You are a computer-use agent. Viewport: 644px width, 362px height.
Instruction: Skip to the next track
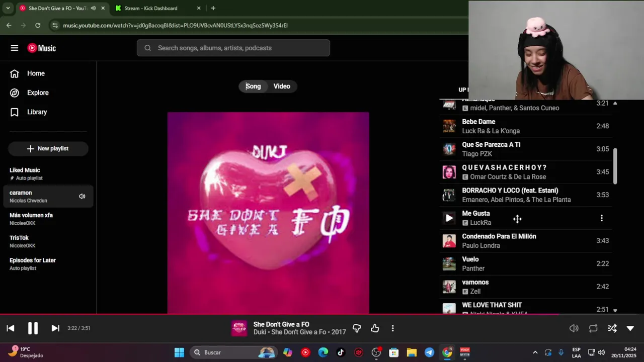click(55, 328)
